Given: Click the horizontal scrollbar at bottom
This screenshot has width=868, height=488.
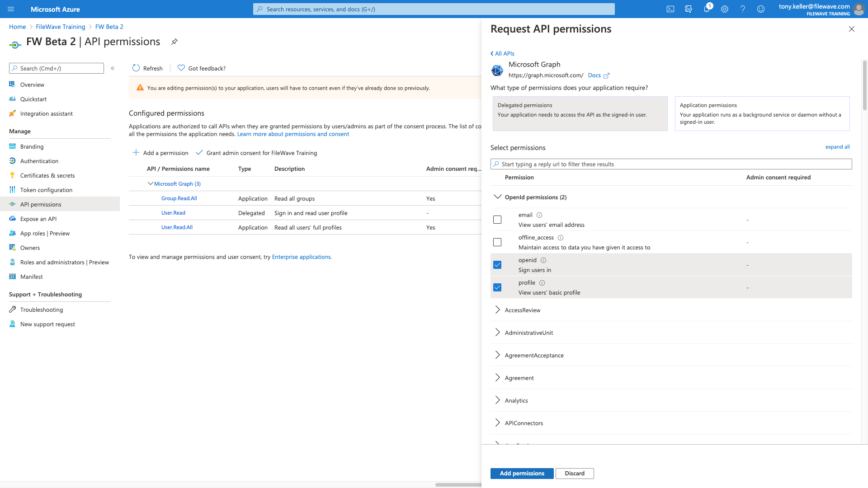Looking at the screenshot, I should pyautogui.click(x=458, y=485).
